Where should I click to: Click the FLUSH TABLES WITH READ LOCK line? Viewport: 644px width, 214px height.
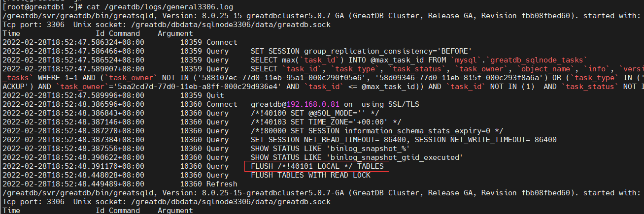pos(310,175)
